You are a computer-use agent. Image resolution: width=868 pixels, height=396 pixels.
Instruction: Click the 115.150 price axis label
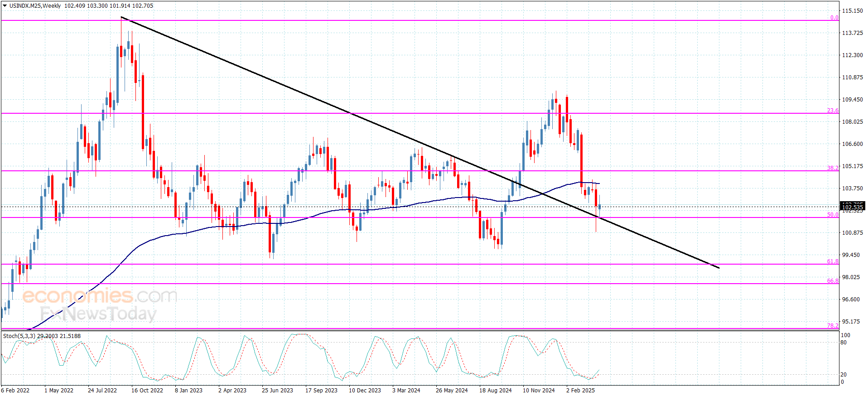tap(852, 11)
